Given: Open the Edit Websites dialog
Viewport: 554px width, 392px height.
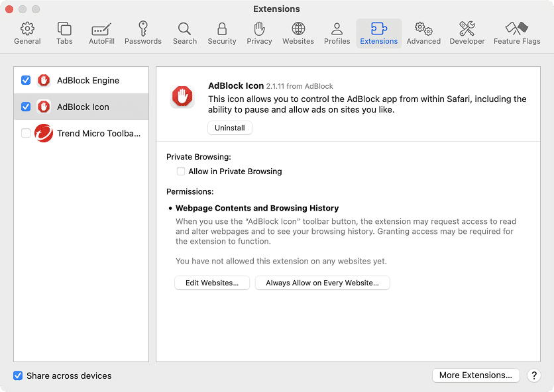Looking at the screenshot, I should click(211, 283).
